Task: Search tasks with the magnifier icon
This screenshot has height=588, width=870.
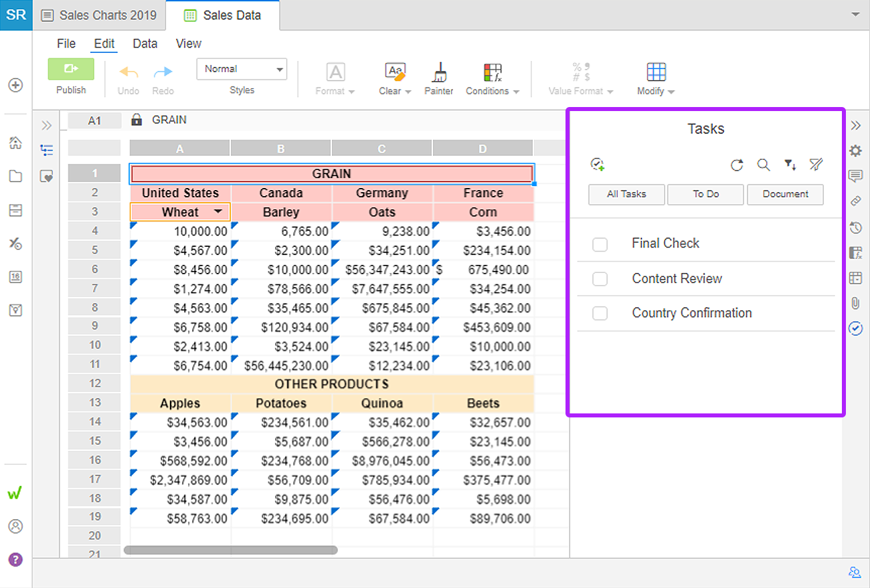Action: click(x=763, y=165)
